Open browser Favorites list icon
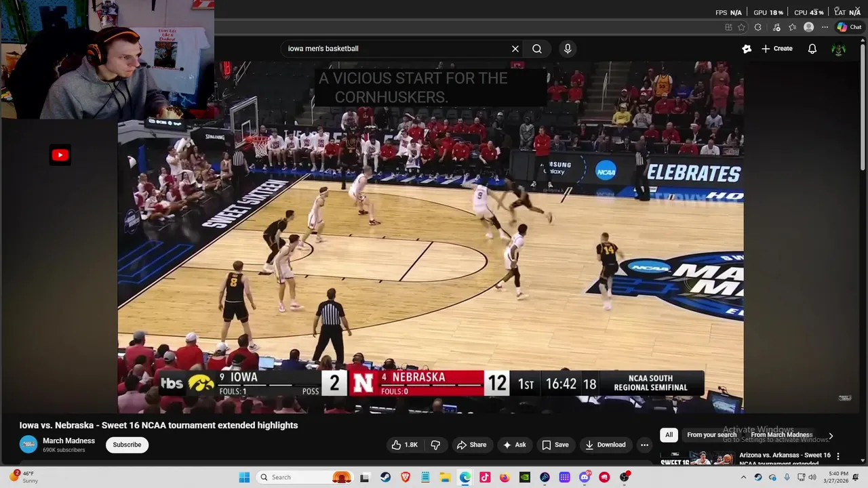 792,27
